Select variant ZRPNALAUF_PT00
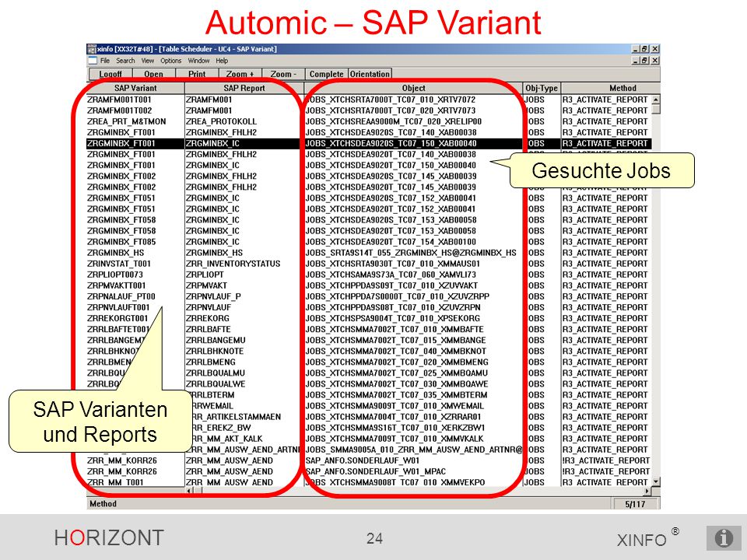This screenshot has width=747, height=560. (x=121, y=296)
